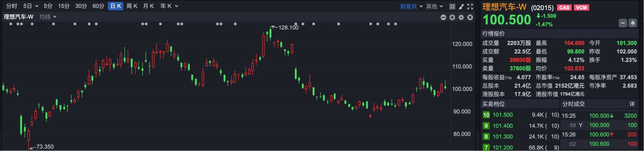
Task: Switch to the 分时 intraday view
Action: pos(11,6)
